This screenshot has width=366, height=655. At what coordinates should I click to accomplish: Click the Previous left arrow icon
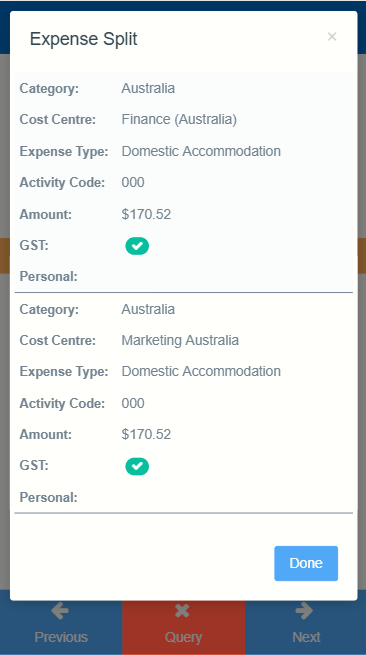(x=60, y=611)
